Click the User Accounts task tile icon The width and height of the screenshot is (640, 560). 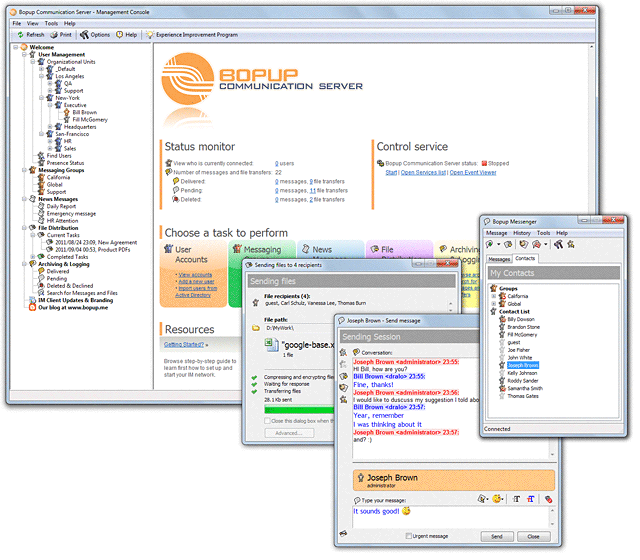coord(169,249)
